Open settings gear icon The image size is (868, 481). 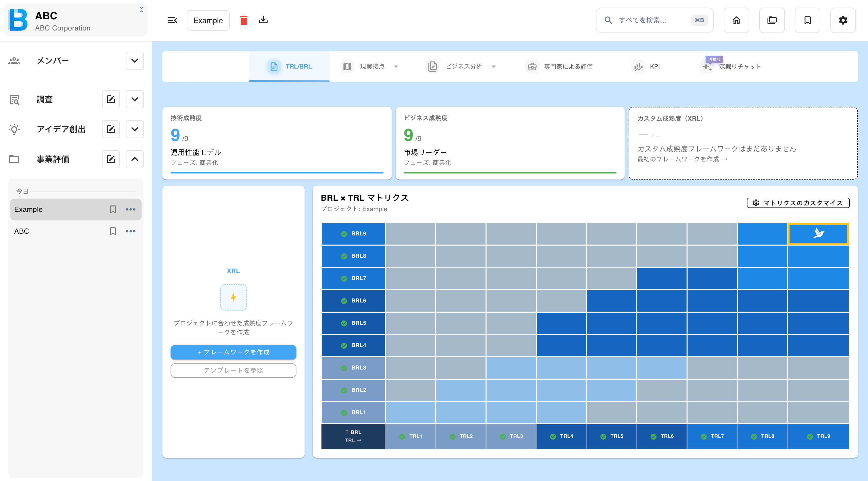843,20
